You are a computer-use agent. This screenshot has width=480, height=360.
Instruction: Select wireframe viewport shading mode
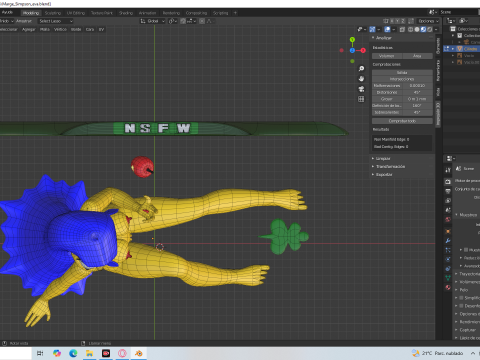tap(410, 29)
